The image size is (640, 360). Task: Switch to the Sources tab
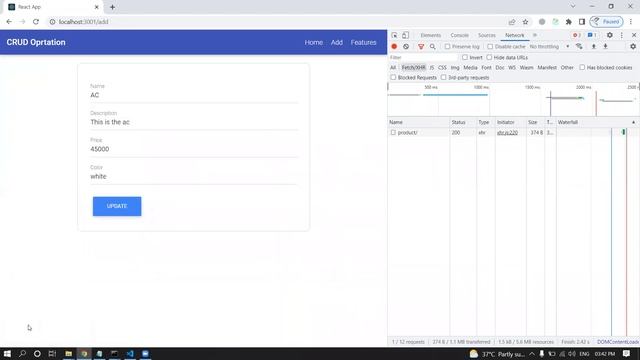(x=487, y=35)
